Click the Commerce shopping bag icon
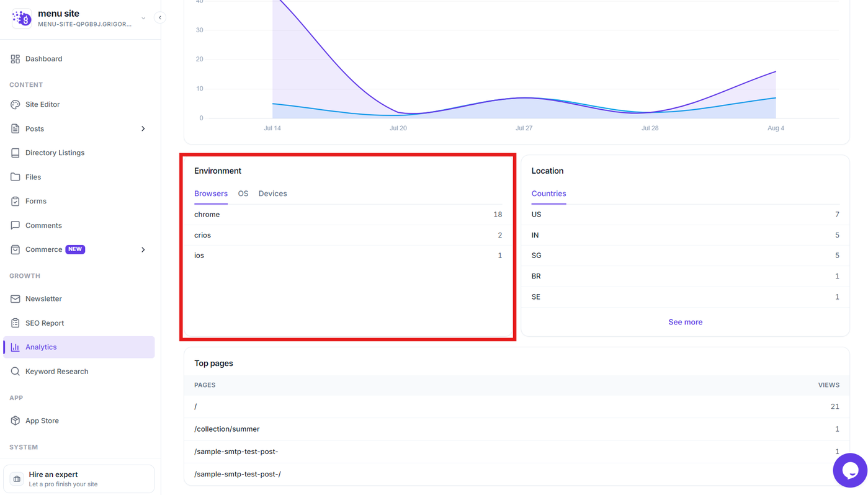Image resolution: width=868 pixels, height=495 pixels. click(16, 249)
